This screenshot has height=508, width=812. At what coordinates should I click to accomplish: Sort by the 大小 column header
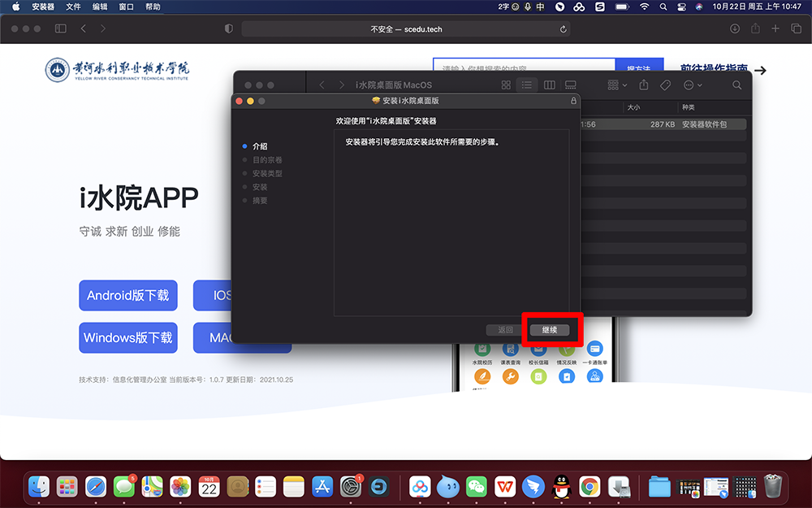click(633, 107)
